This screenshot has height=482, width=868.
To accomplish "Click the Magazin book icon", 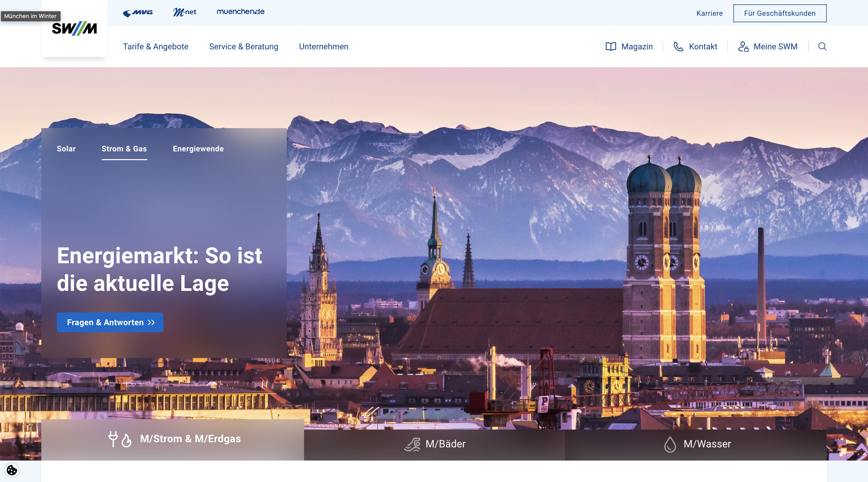I will point(610,46).
